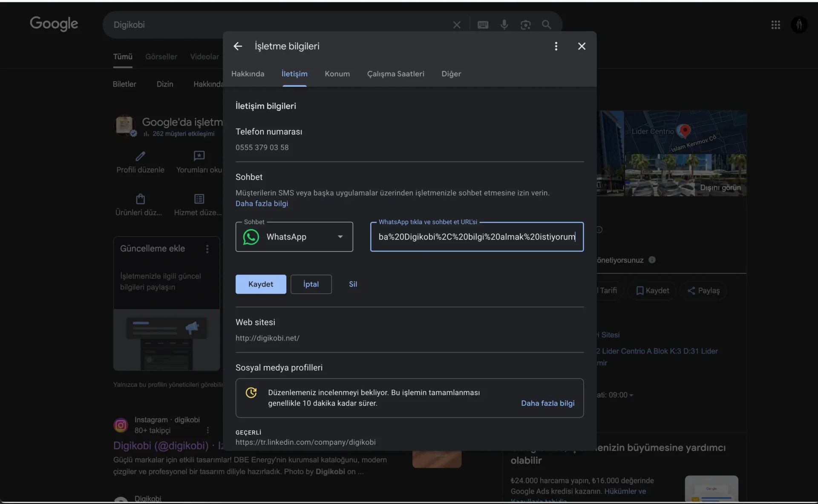Open the Hükümler ve Koşullar link
The width and height of the screenshot is (818, 504).
(625, 491)
